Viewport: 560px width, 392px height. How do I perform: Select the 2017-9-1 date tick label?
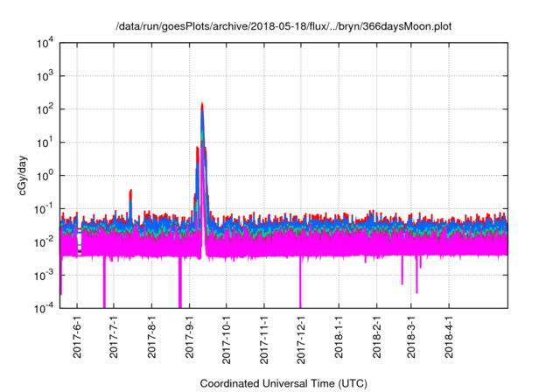pos(189,337)
